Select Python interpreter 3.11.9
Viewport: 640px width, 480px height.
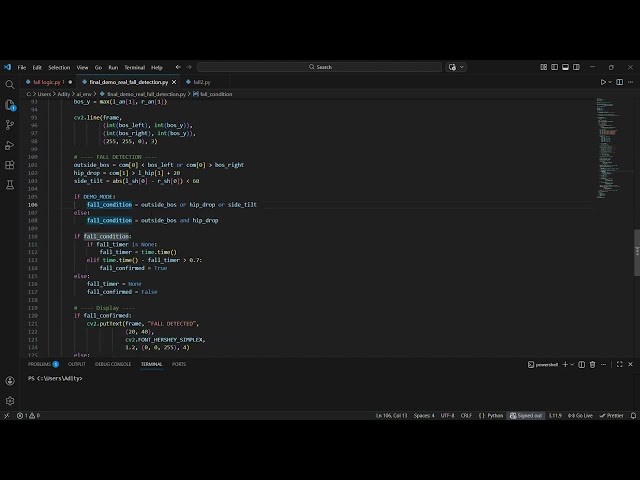click(555, 416)
